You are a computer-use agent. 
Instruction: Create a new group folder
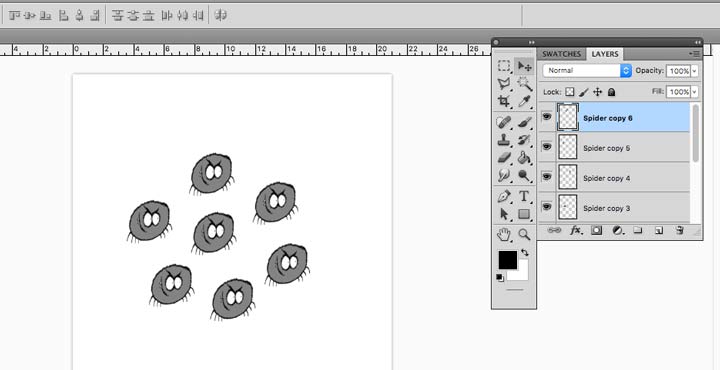(x=638, y=230)
